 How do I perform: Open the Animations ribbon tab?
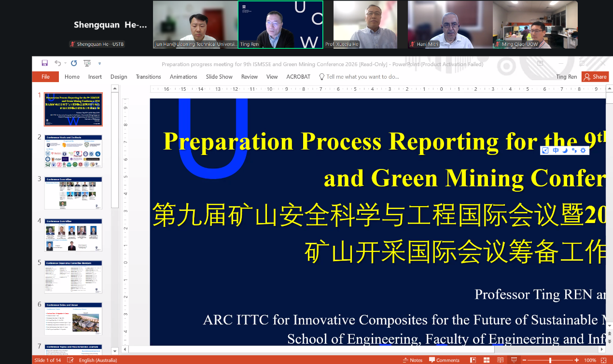pyautogui.click(x=183, y=77)
